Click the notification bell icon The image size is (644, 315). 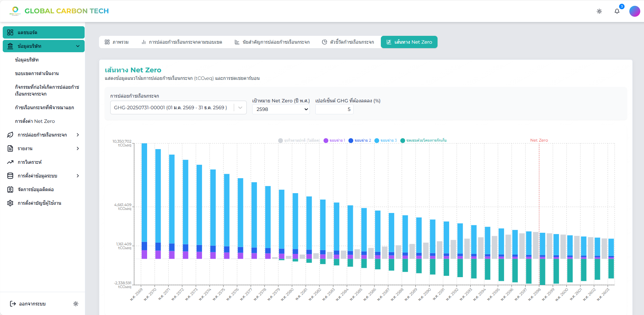pos(617,11)
